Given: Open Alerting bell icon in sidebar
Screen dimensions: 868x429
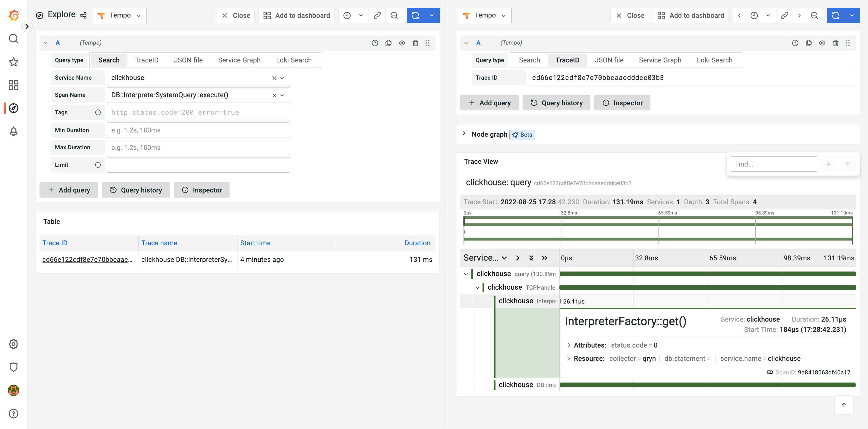Looking at the screenshot, I should tap(14, 131).
